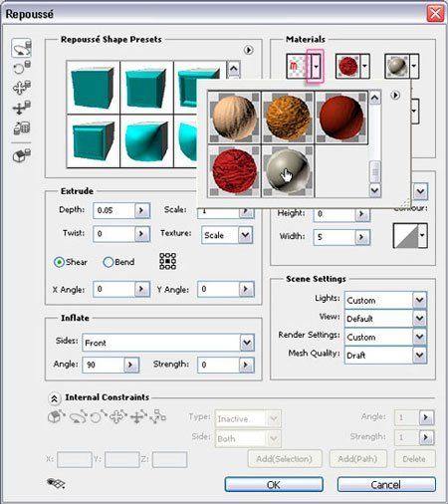Open Repoussé Shape Presets flyout menu arrow
Screen dimensions: 448x504
coord(248,50)
